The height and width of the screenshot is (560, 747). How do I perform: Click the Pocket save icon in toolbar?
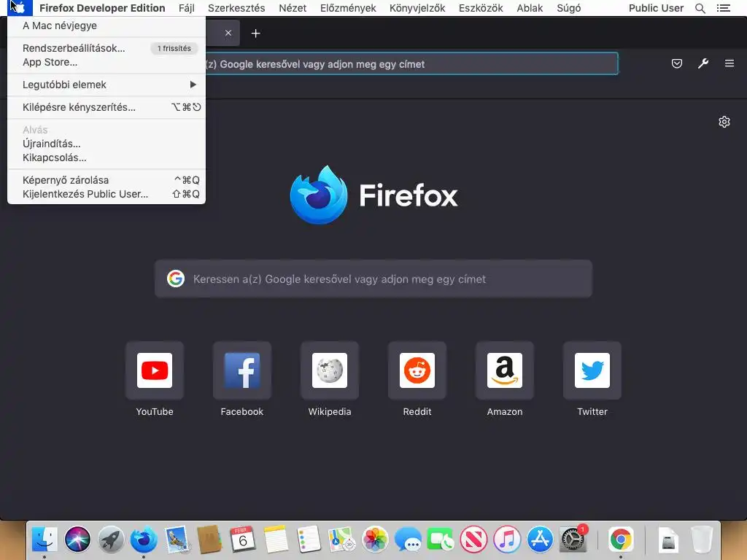point(676,63)
